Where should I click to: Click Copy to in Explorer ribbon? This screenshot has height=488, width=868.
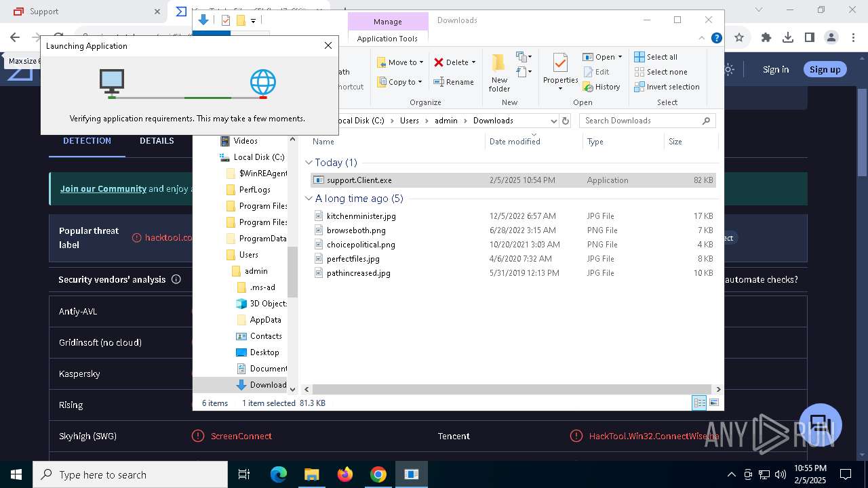pos(399,82)
